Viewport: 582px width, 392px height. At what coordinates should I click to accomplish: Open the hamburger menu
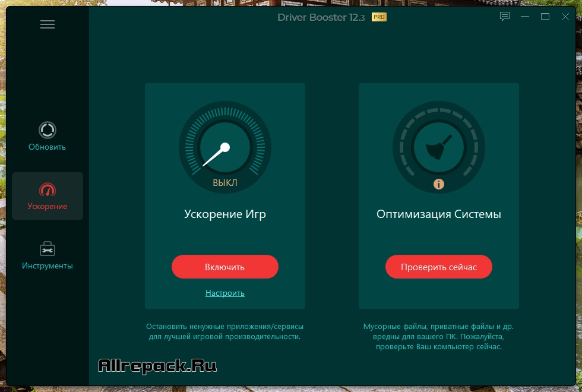point(48,24)
